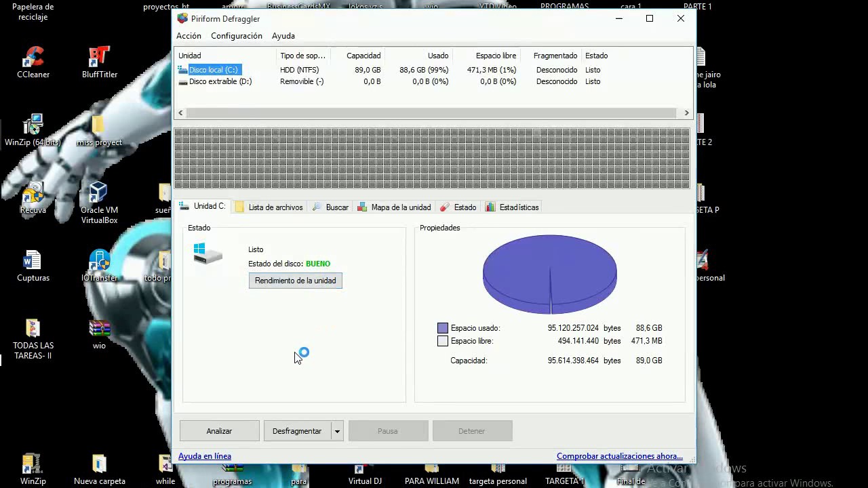
Task: Sort by the Fragmentado column header
Action: tap(555, 56)
